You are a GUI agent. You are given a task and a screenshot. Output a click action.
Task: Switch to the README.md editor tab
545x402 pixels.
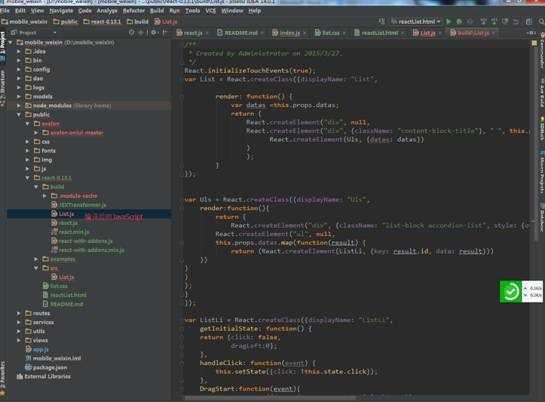point(241,33)
